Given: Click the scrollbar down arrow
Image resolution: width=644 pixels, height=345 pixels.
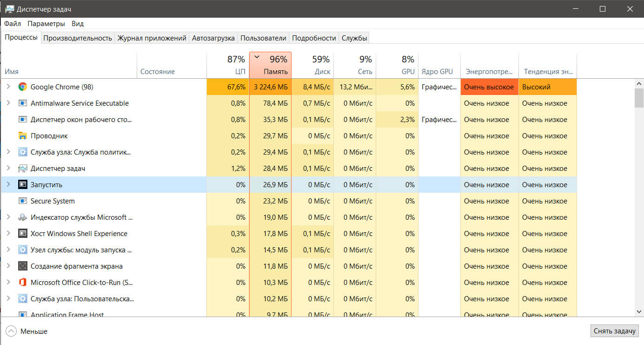Looking at the screenshot, I should 639,311.
